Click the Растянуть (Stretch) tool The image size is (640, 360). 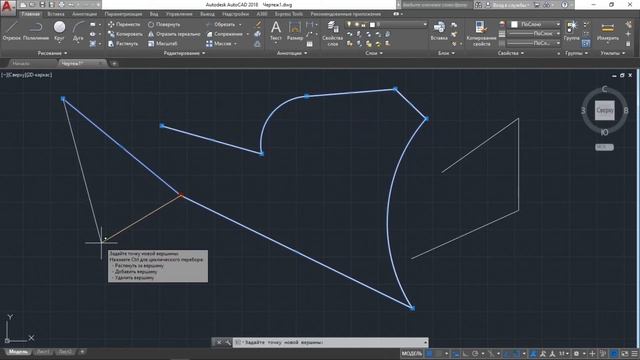click(x=123, y=43)
